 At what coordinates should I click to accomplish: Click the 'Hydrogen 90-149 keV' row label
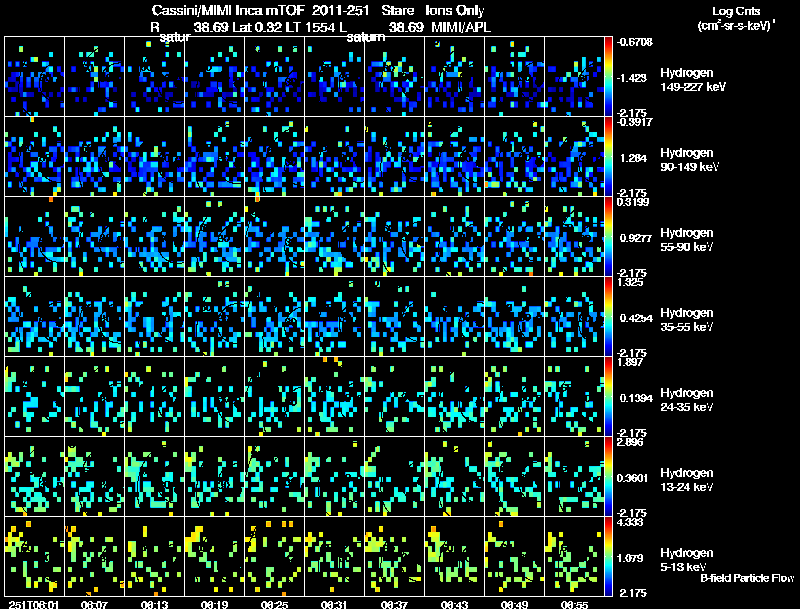pos(690,160)
